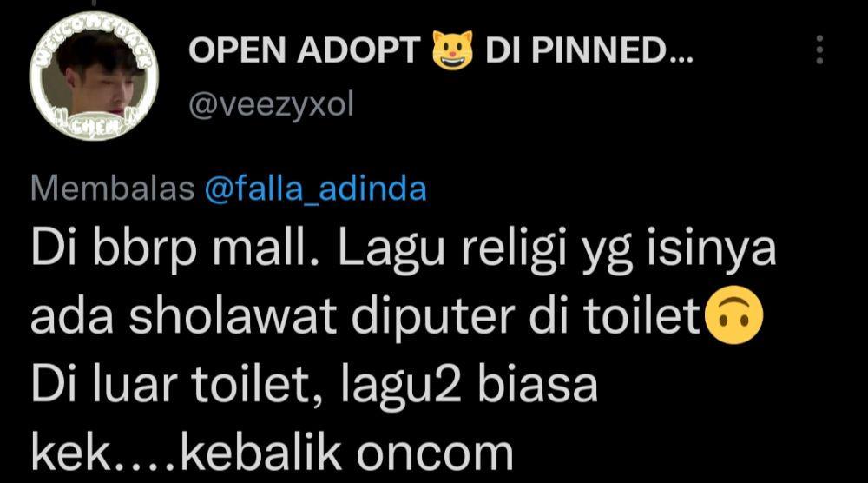The image size is (868, 483).
Task: Click the upside-down face emoji after 'toilet'
Action: [733, 315]
